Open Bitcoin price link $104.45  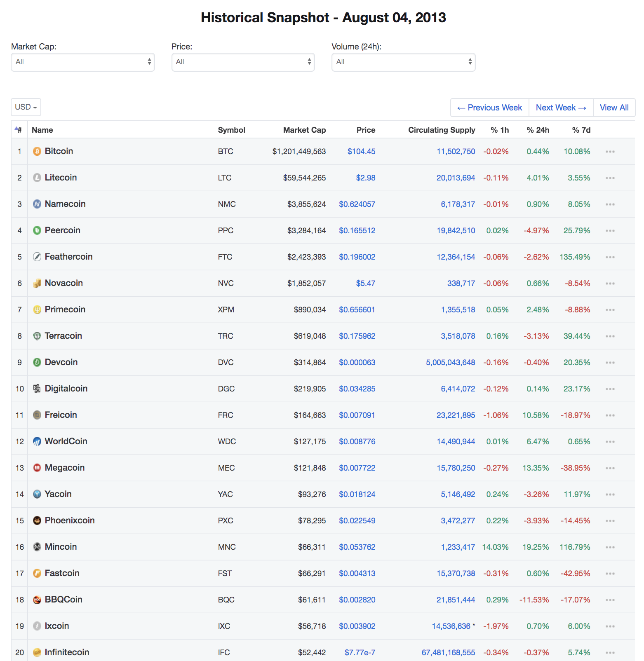[362, 151]
